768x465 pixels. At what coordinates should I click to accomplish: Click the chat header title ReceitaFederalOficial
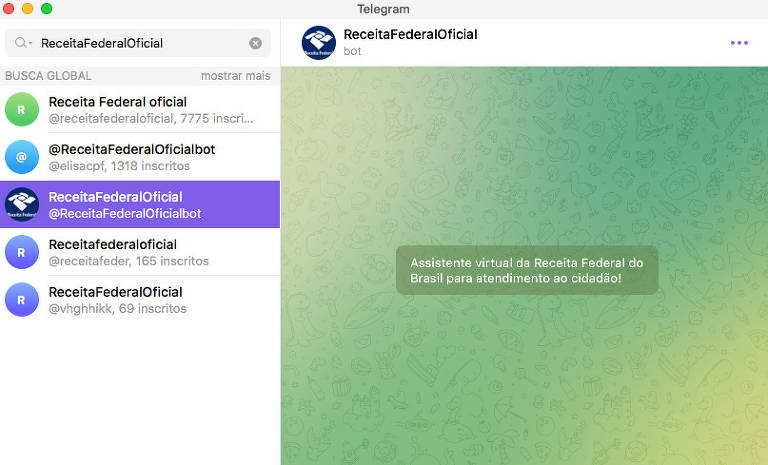click(x=410, y=34)
